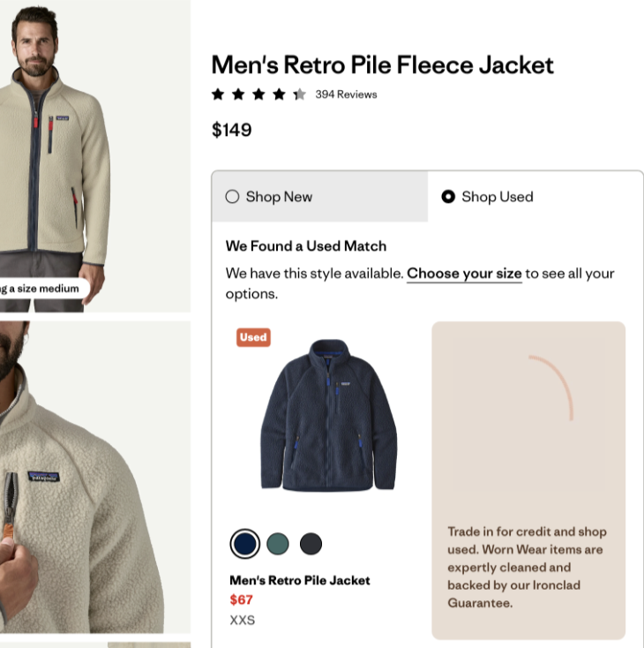Choose the navy blue color swatch
The image size is (644, 648).
pyautogui.click(x=245, y=544)
